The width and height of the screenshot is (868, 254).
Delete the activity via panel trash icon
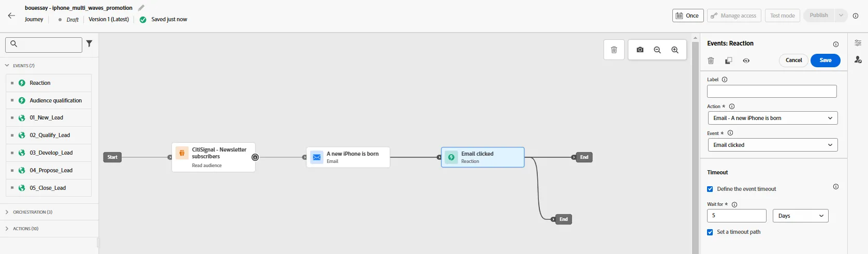pos(711,61)
